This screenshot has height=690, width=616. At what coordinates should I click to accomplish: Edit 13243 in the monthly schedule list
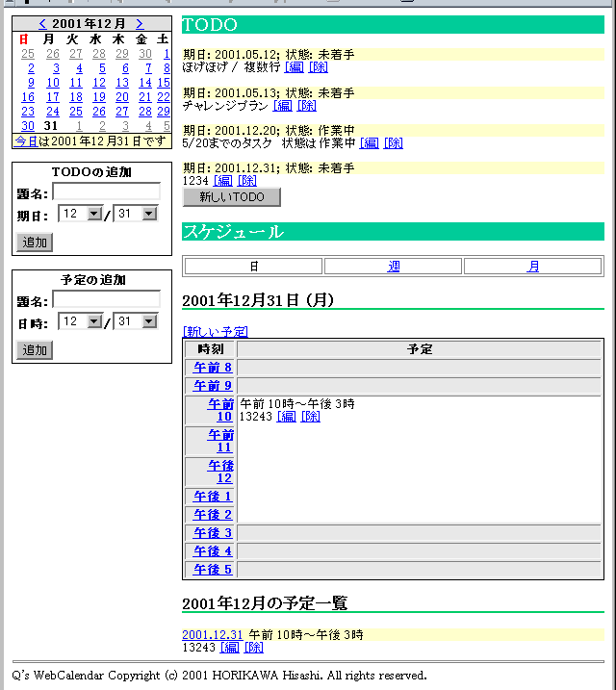click(230, 648)
